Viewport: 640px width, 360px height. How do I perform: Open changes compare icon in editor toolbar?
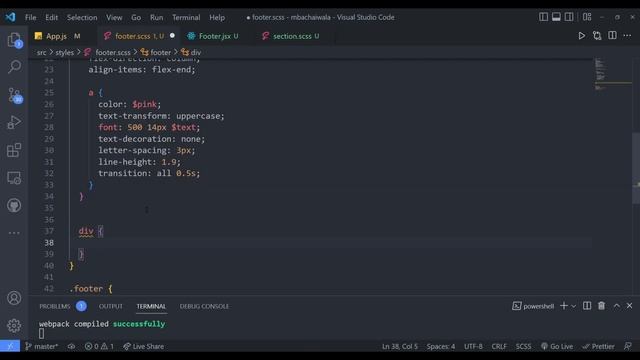(x=597, y=36)
